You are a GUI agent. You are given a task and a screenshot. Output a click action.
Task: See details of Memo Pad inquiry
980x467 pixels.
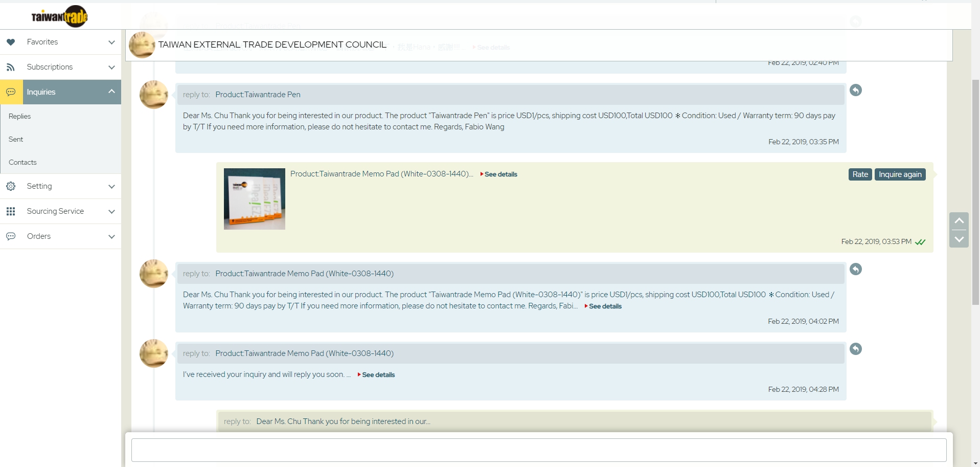point(499,174)
